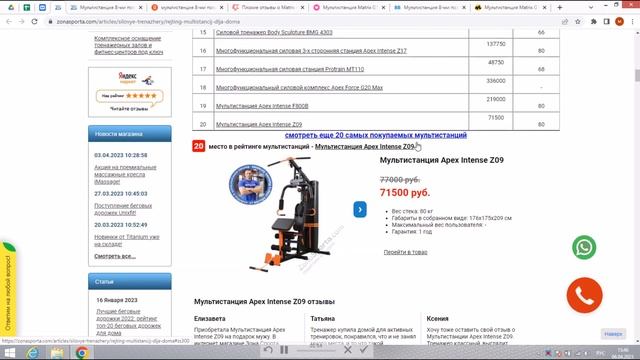Open news link 'Поступление беговых дорожек Unixfit'
The height and width of the screenshot is (360, 640).
click(x=123, y=209)
